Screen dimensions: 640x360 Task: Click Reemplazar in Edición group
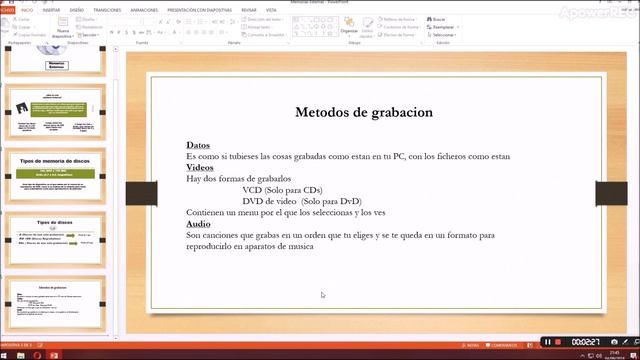443,27
